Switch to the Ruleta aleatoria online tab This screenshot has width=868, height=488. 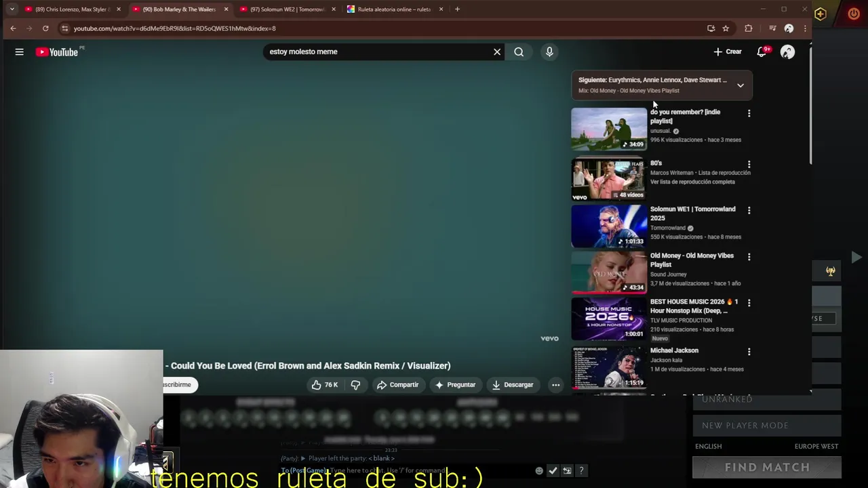pyautogui.click(x=395, y=9)
